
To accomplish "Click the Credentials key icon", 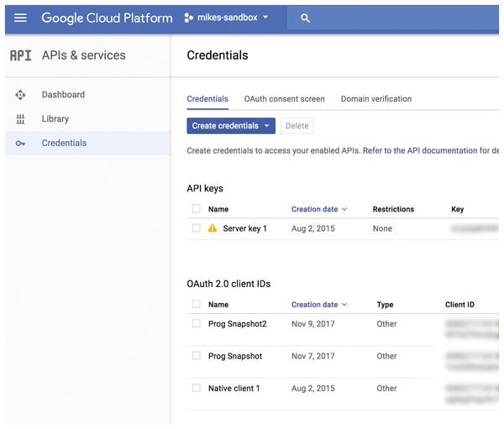I will click(20, 144).
